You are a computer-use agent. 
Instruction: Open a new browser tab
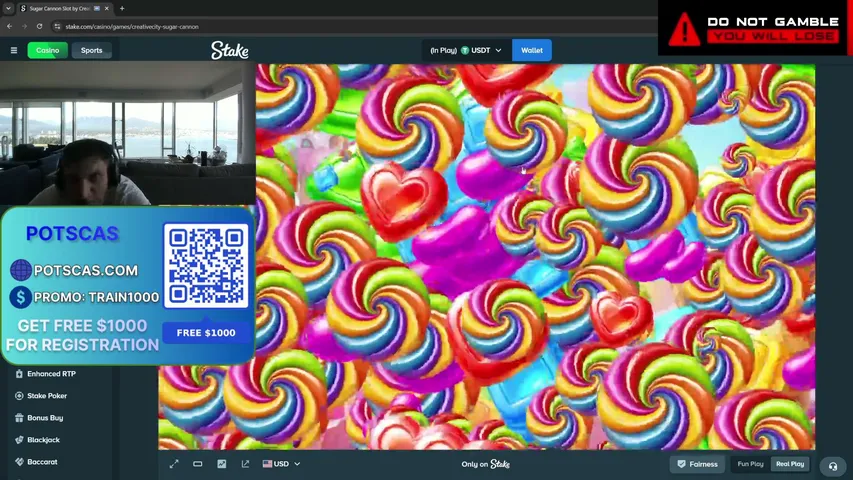point(122,8)
